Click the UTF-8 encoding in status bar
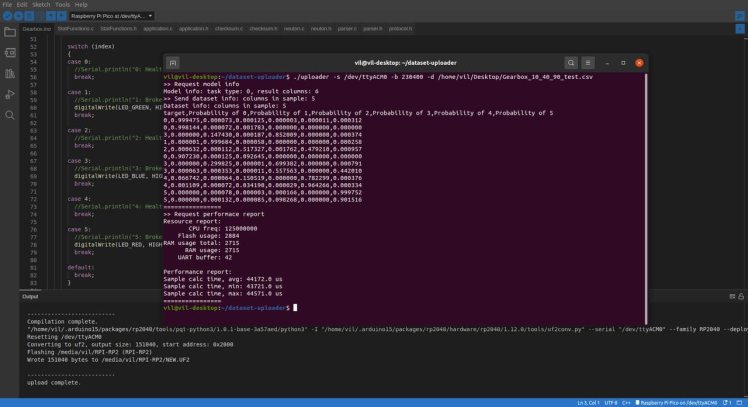Viewport: 748px width, 407px height. 610,401
